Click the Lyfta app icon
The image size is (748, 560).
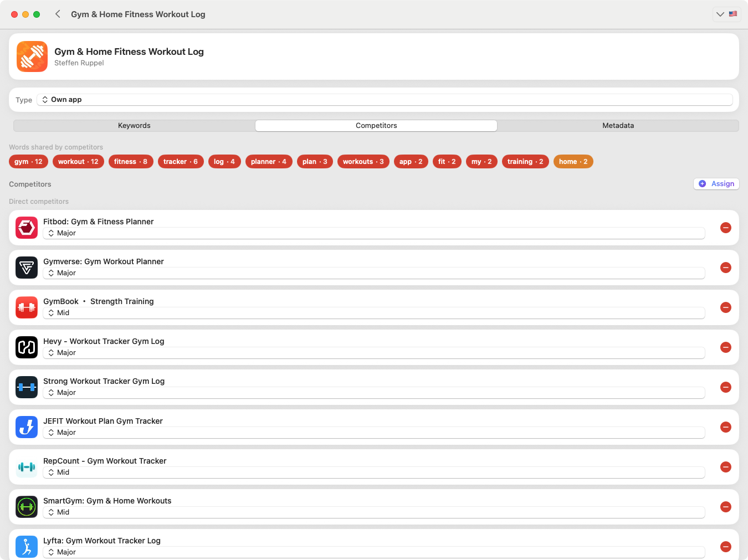click(27, 547)
